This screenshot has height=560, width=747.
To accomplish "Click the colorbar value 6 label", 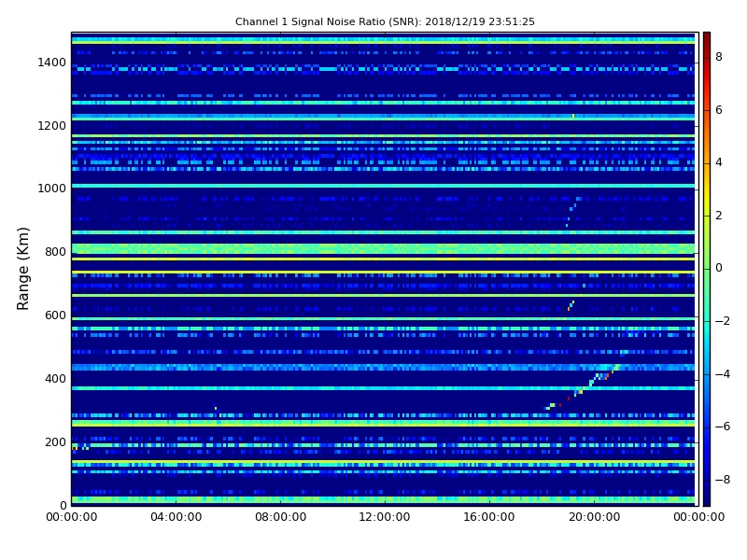I will tap(719, 110).
